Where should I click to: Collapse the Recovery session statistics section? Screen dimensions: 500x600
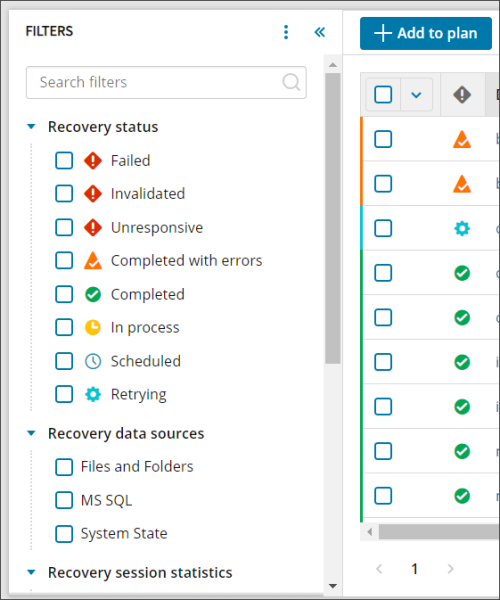point(31,573)
